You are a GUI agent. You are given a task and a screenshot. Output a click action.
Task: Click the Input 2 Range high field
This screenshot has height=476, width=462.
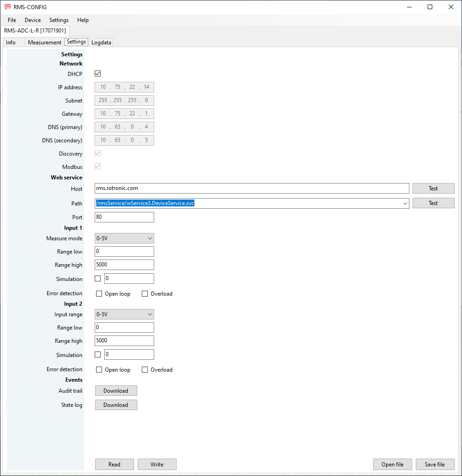[124, 341]
